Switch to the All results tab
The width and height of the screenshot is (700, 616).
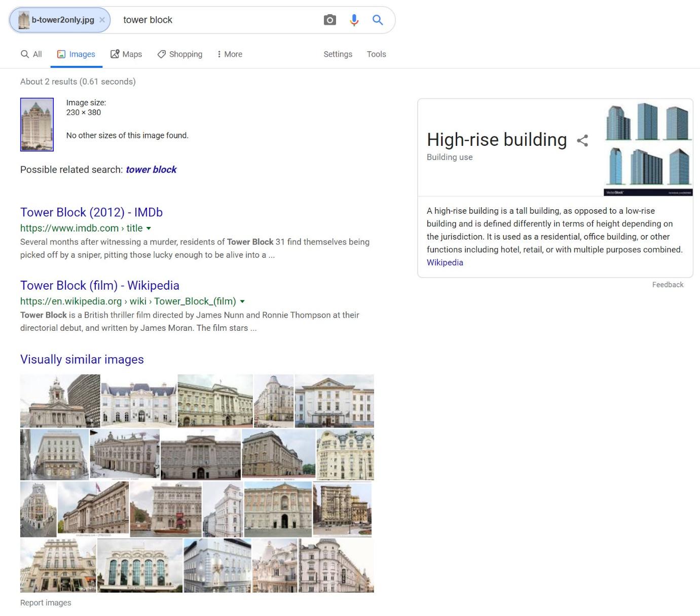click(31, 54)
